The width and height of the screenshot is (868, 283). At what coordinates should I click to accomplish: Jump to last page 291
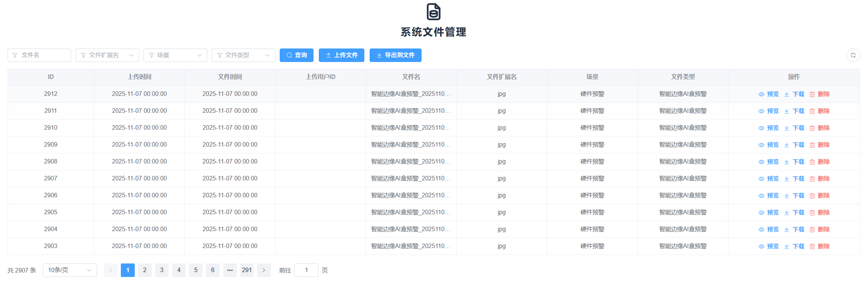247,270
